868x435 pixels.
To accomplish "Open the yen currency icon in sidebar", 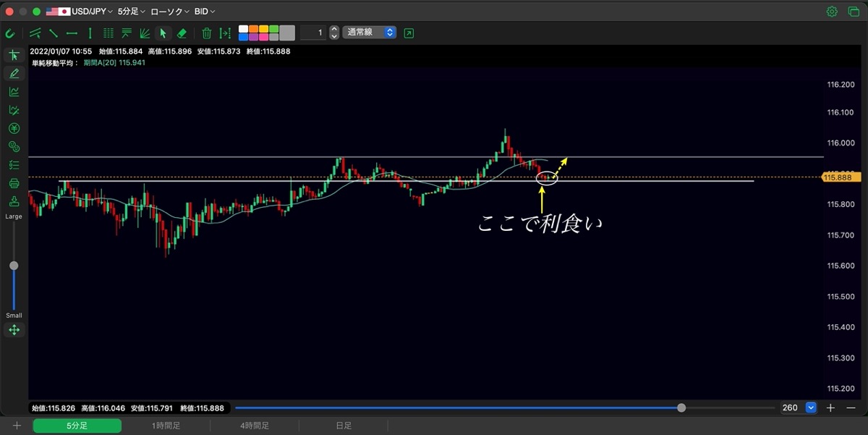I will 14,128.
